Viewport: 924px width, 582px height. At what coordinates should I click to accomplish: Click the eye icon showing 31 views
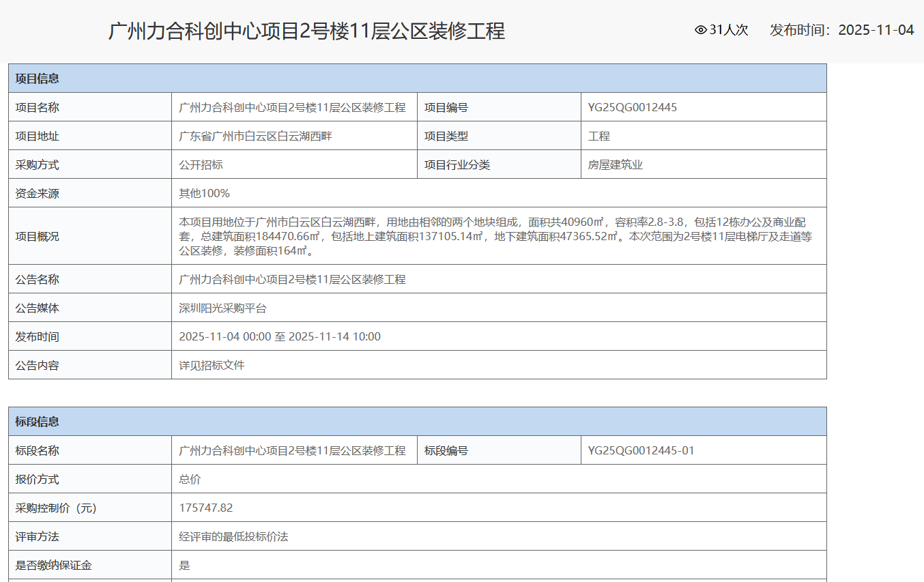(699, 30)
